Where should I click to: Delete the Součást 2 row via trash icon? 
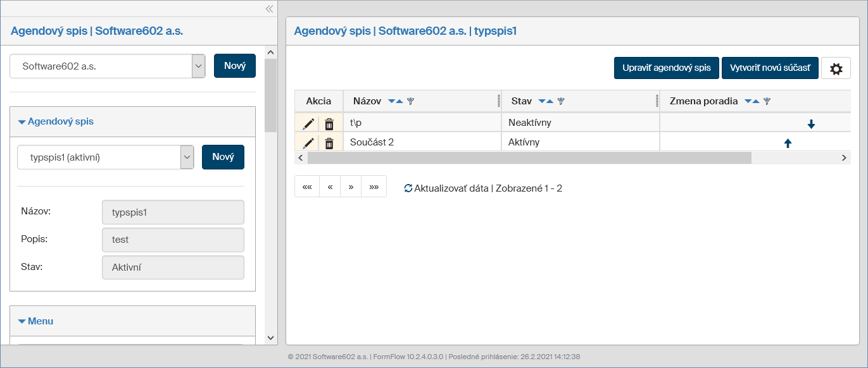pyautogui.click(x=329, y=144)
